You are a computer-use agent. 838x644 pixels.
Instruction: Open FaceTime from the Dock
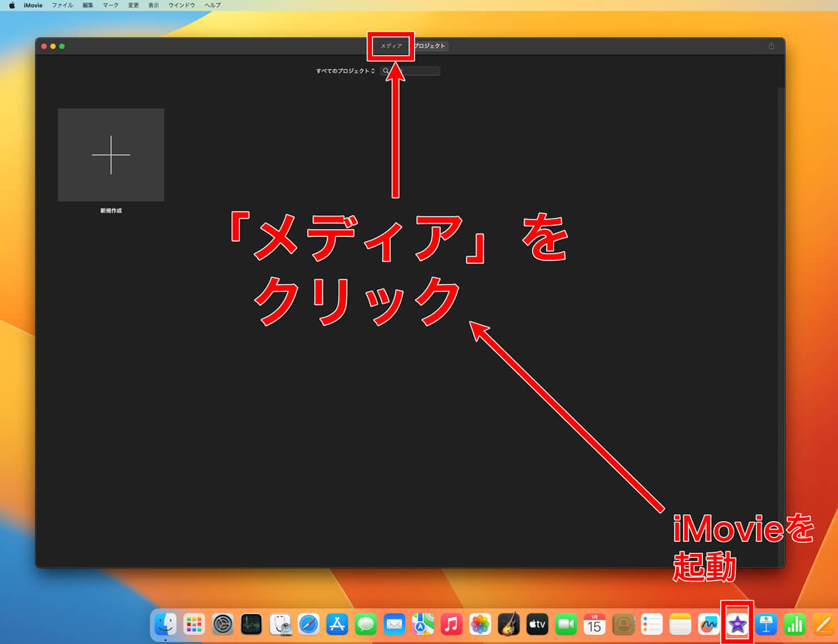coord(566,623)
